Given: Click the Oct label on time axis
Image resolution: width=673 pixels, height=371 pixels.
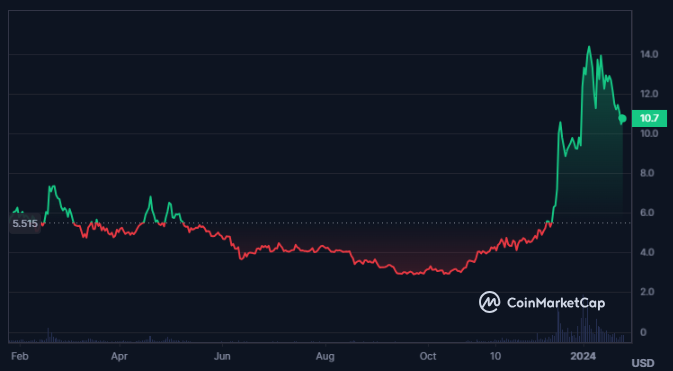Looking at the screenshot, I should click(x=428, y=356).
